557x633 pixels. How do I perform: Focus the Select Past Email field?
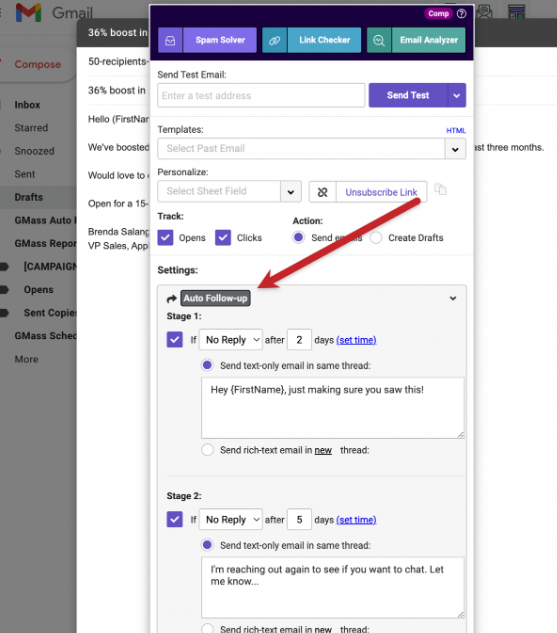[x=301, y=149]
